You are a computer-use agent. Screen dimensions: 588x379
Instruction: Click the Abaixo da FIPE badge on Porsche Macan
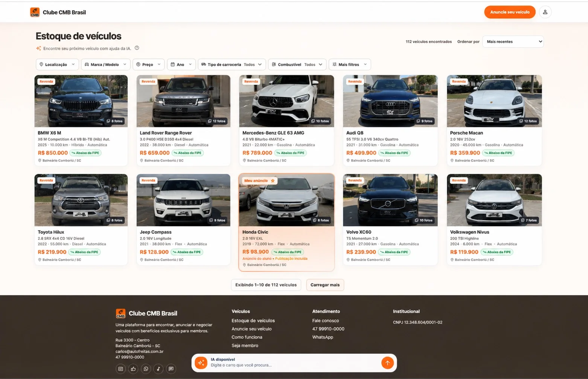(498, 153)
